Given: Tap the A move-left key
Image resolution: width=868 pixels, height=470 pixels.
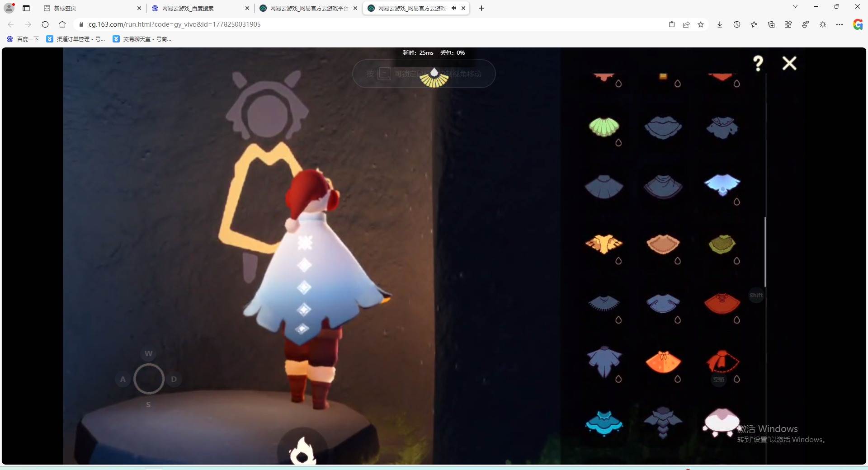Looking at the screenshot, I should coord(123,379).
